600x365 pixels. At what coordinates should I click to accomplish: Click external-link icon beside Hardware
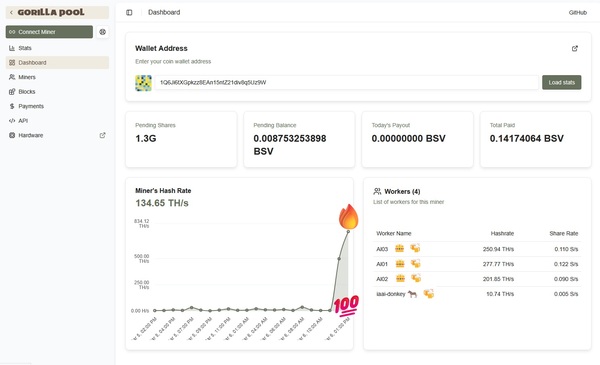103,135
